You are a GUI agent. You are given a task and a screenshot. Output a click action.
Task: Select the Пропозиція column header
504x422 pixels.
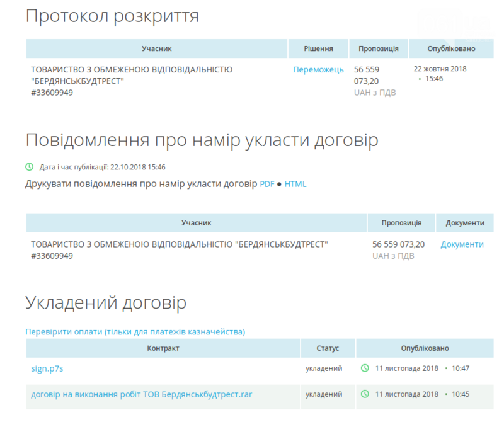379,48
